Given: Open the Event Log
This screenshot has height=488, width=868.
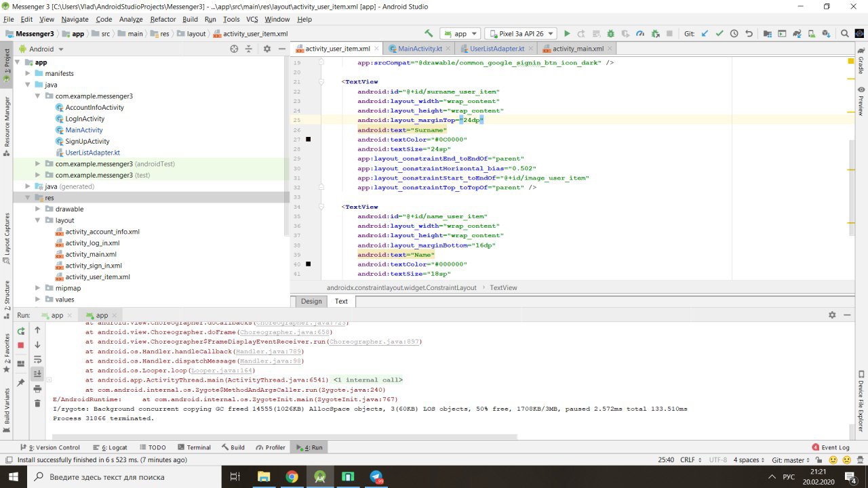Looking at the screenshot, I should pyautogui.click(x=831, y=447).
